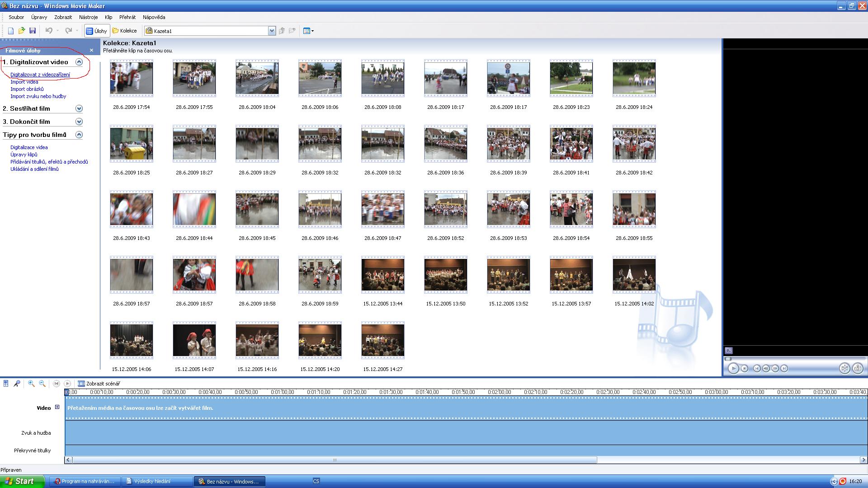
Task: Click the Import videa link
Action: [x=24, y=82]
